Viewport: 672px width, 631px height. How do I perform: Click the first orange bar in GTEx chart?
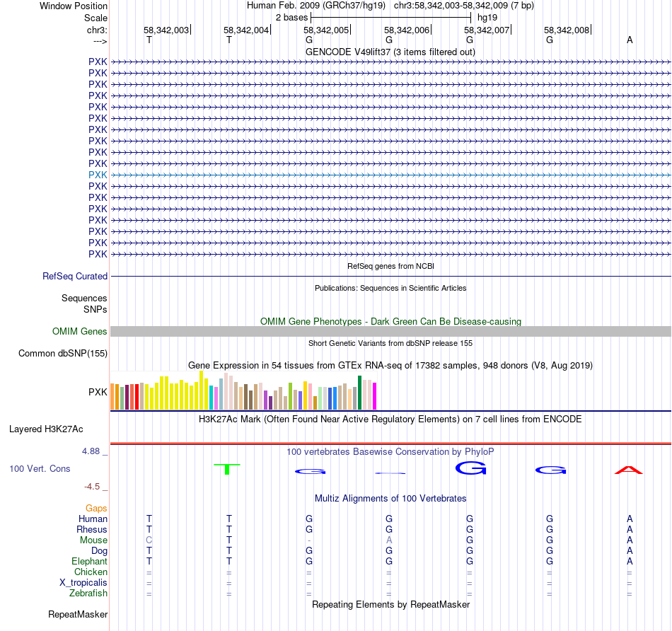coord(112,397)
